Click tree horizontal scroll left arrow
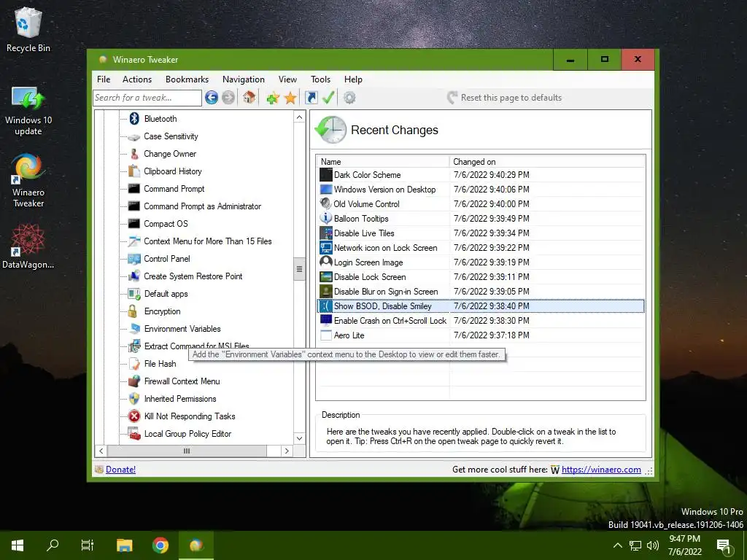 pyautogui.click(x=101, y=451)
